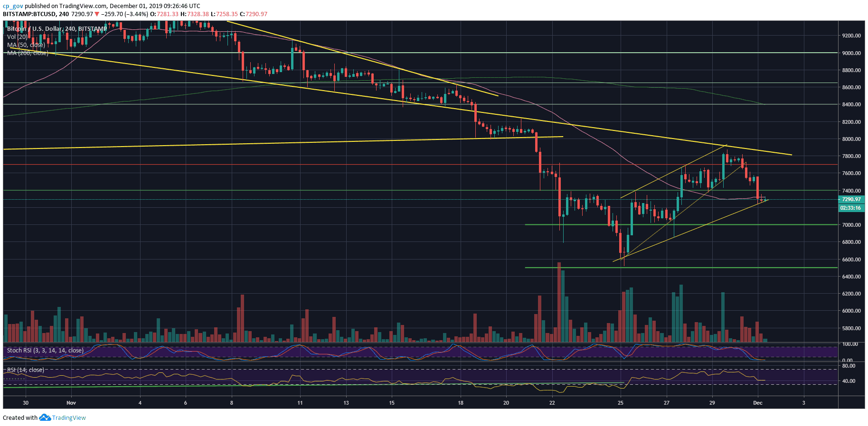Click the 7800.00 price axis label
868x426 pixels.
click(x=851, y=156)
